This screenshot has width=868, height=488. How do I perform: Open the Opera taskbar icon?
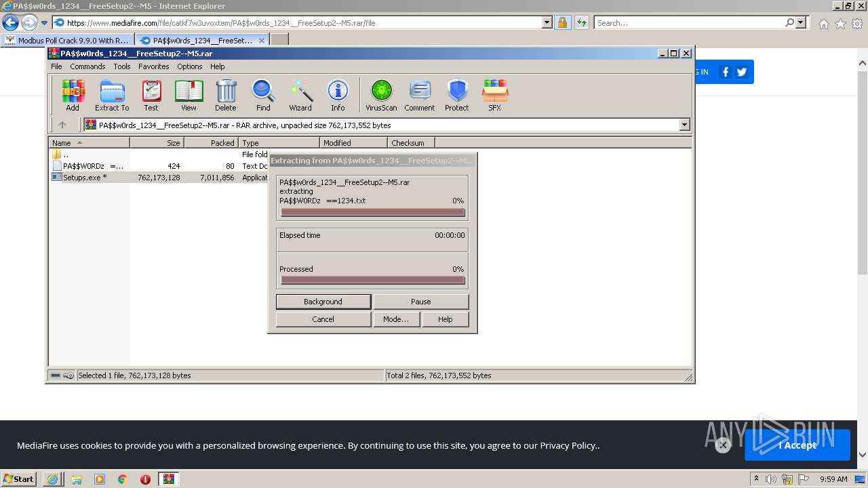pyautogui.click(x=145, y=479)
